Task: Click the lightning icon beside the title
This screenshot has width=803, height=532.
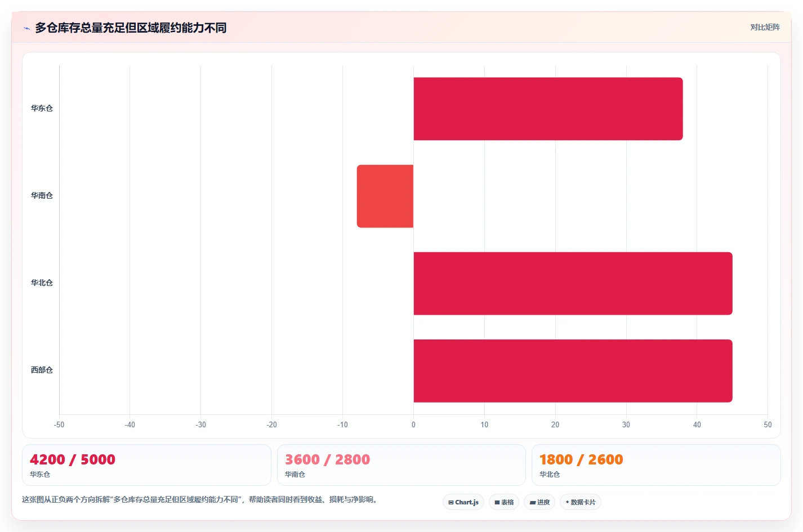Action: point(26,28)
